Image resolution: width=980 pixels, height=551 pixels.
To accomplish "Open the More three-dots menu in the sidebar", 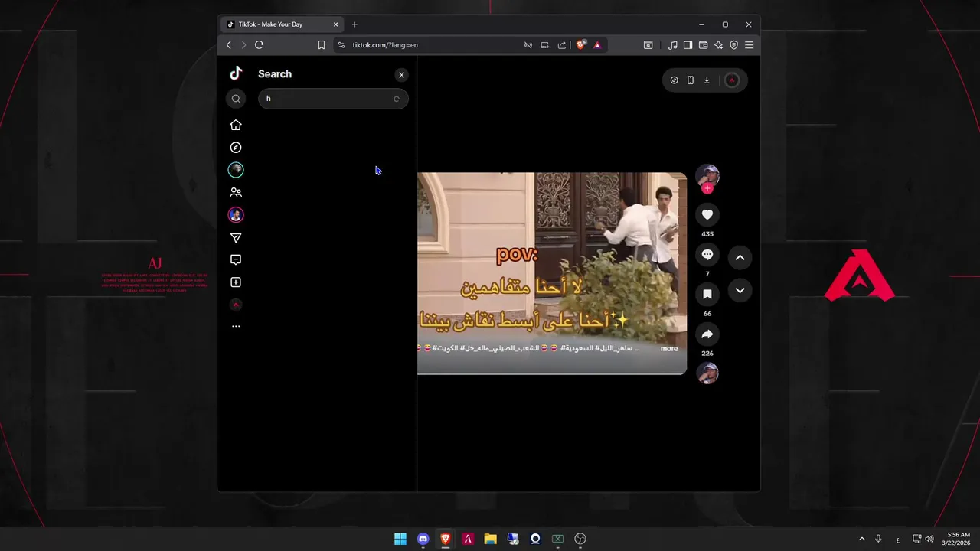I will click(x=236, y=326).
